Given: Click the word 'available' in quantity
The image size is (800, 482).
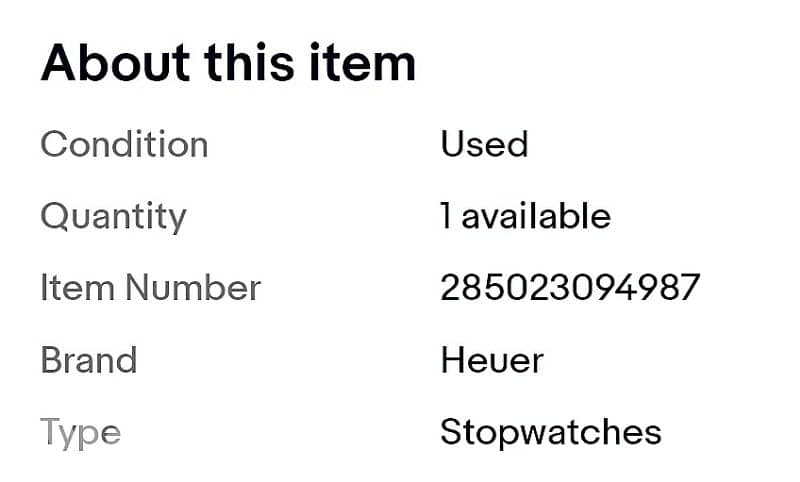Looking at the screenshot, I should click(536, 216).
